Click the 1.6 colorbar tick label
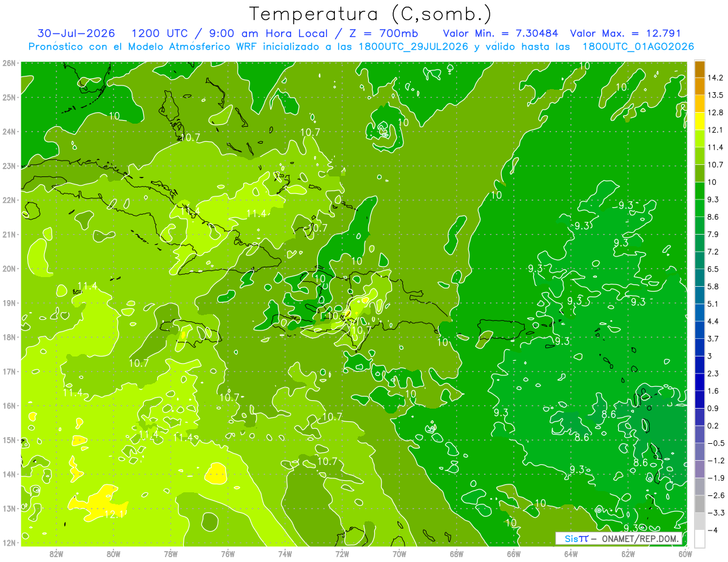 coord(713,391)
